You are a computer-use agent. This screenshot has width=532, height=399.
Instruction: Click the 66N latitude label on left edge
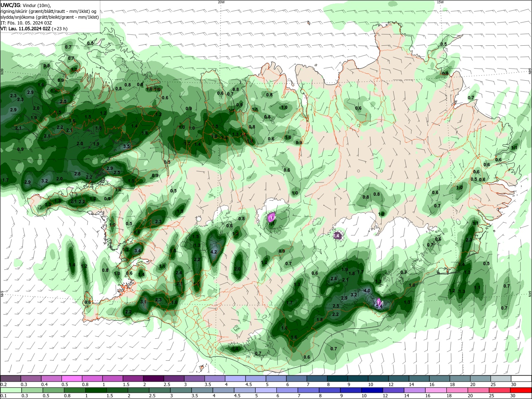click(2, 71)
